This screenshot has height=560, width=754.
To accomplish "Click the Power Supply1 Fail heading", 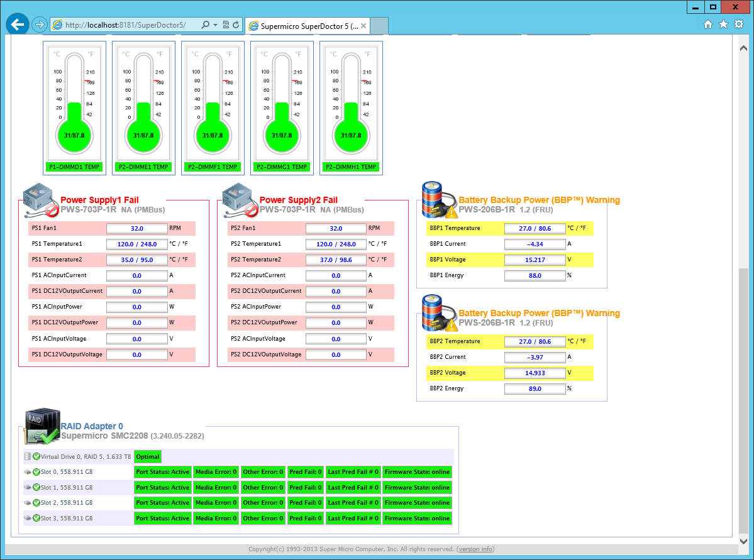I will (x=99, y=200).
